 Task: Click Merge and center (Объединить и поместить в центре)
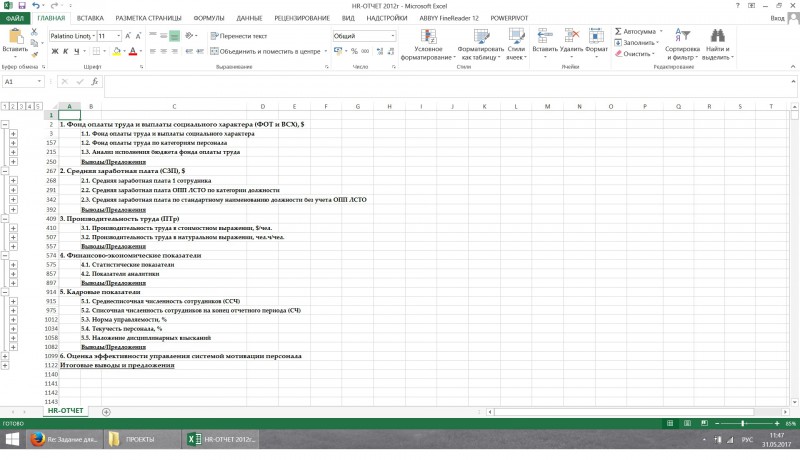(265, 51)
